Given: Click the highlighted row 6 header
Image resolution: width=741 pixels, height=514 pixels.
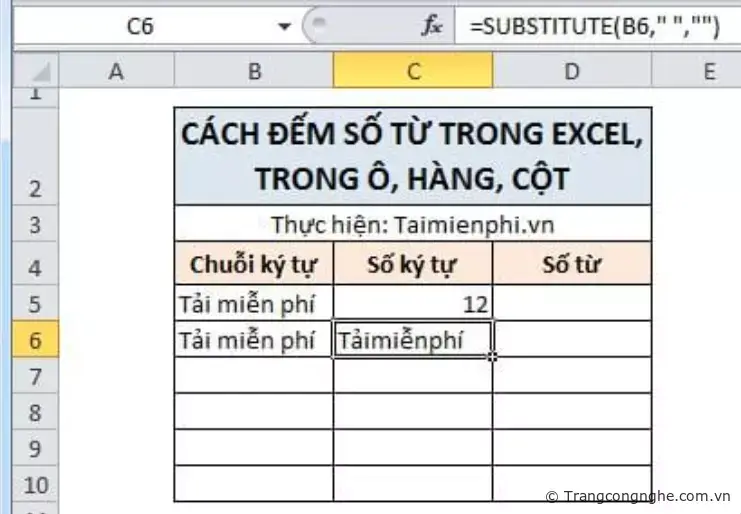Looking at the screenshot, I should 36,341.
